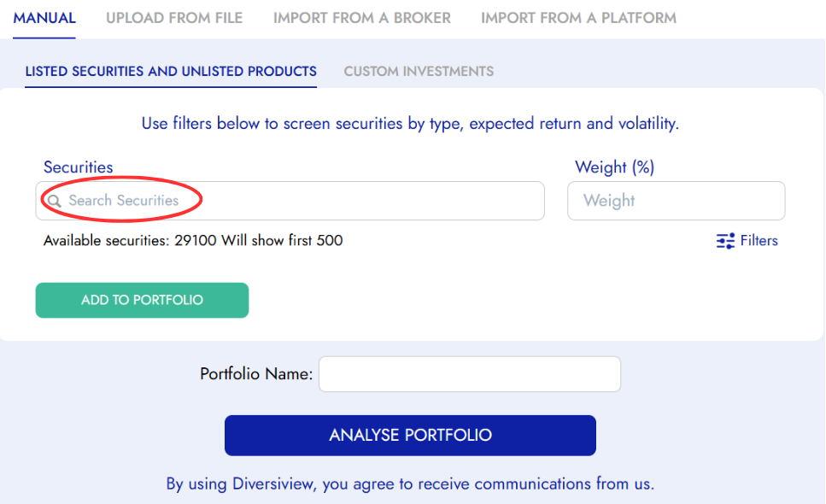Click the Weight (%) label
The height and width of the screenshot is (504, 826).
[614, 167]
